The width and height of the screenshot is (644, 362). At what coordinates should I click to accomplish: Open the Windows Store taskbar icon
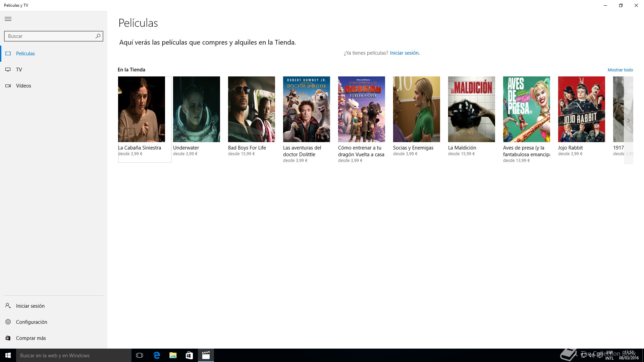[189, 355]
